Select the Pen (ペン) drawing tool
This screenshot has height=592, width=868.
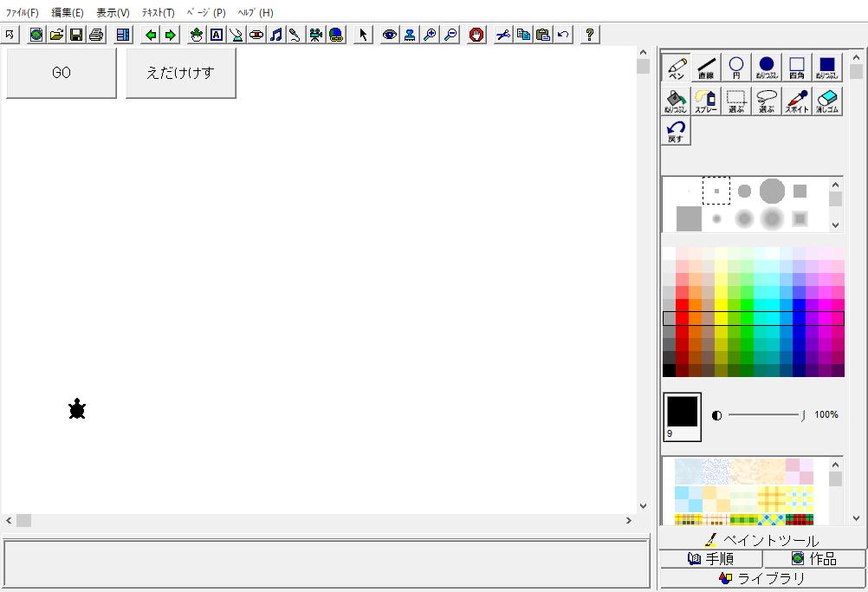click(677, 68)
